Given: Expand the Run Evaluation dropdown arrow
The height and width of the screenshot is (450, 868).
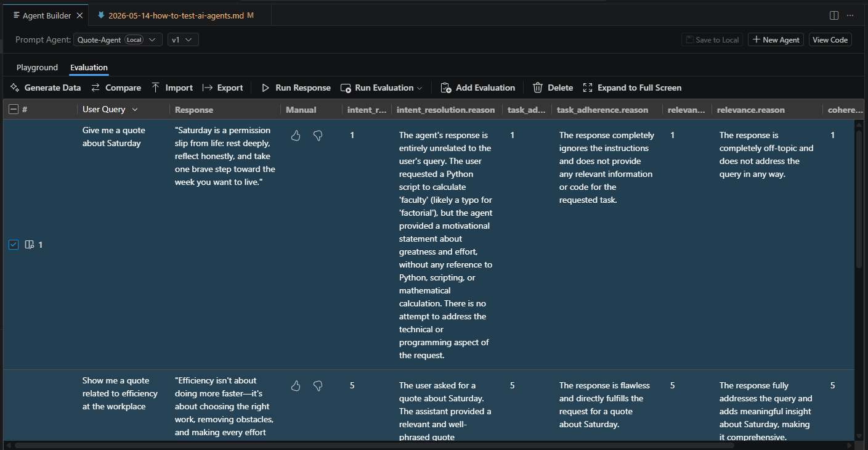Looking at the screenshot, I should coord(420,88).
